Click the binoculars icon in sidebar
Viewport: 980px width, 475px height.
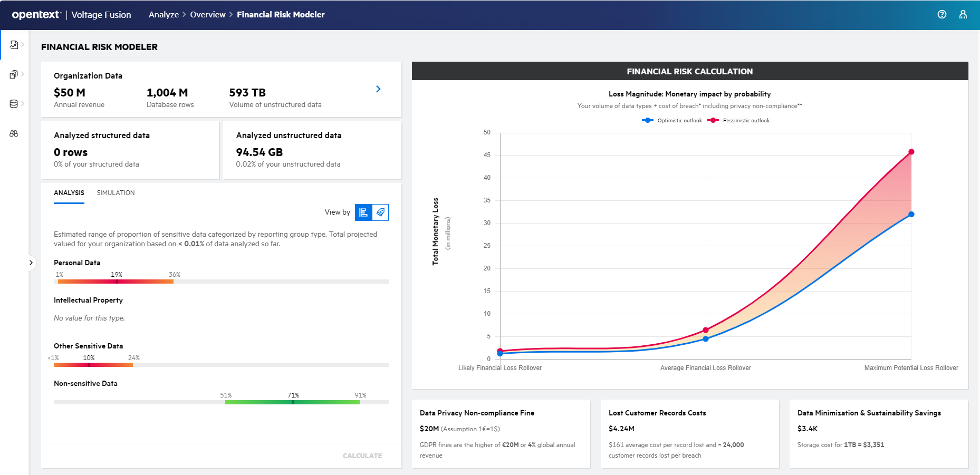tap(14, 133)
